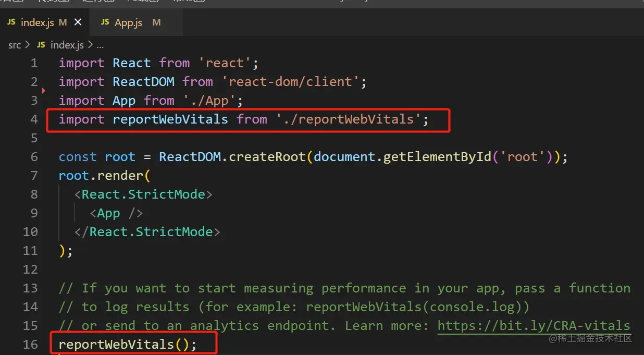Click the './reportWebVitals' import path

point(349,119)
